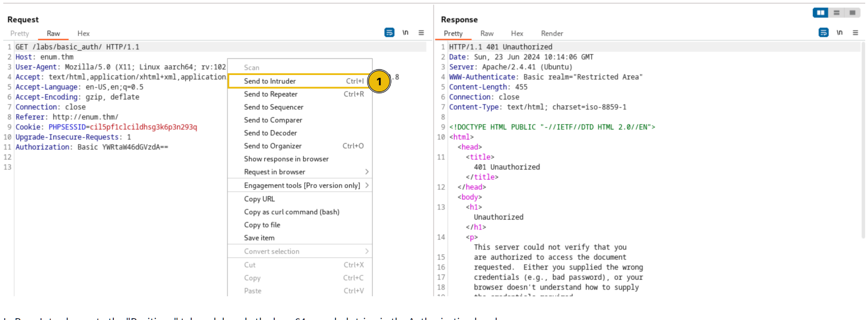Switch Request view to Hex tab
This screenshot has height=320, width=868.
pos(83,34)
